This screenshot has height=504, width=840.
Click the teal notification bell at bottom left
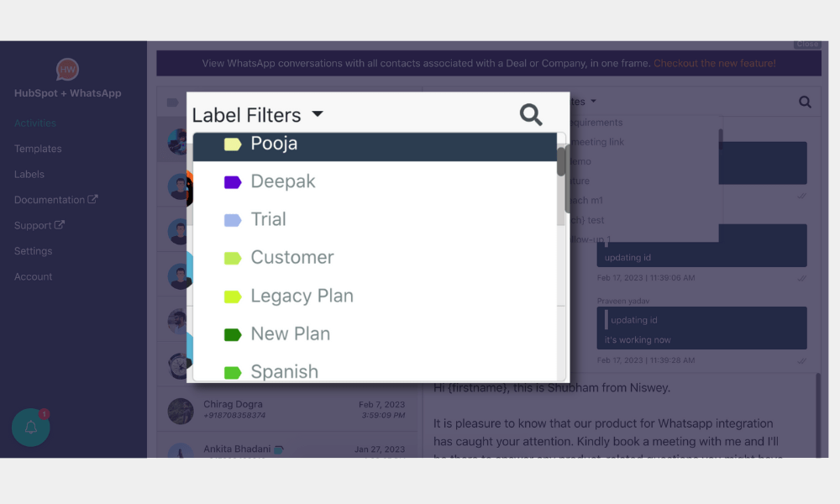30,428
